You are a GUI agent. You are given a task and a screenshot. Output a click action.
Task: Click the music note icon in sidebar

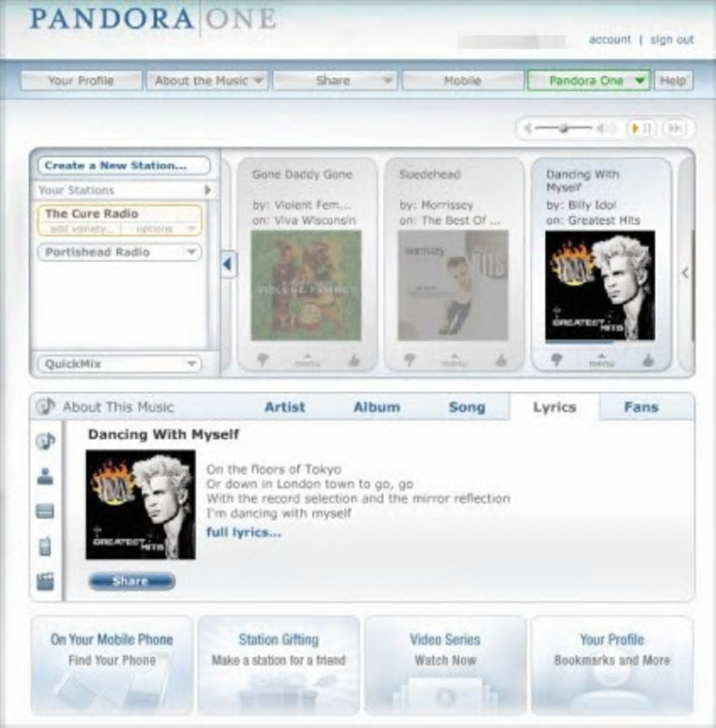pos(45,441)
